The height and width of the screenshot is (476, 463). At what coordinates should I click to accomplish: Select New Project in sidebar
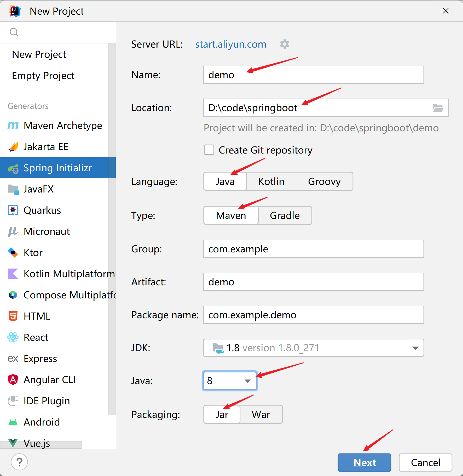[39, 54]
